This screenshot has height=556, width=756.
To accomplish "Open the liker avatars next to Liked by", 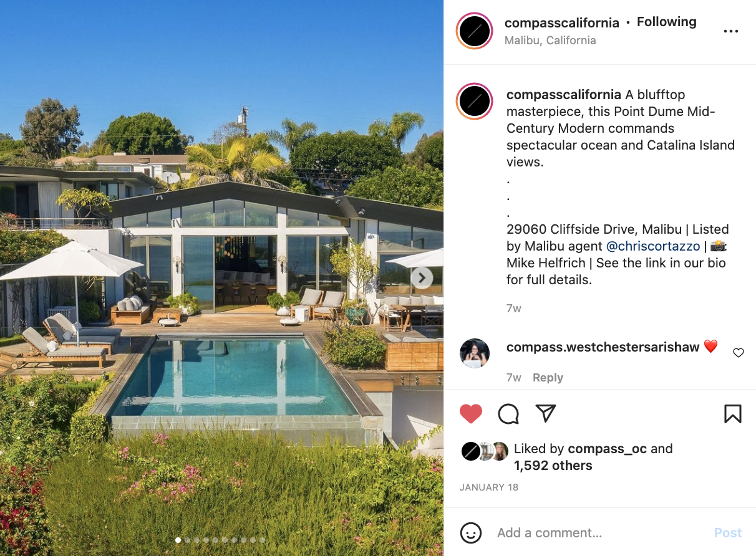I will coord(485,451).
